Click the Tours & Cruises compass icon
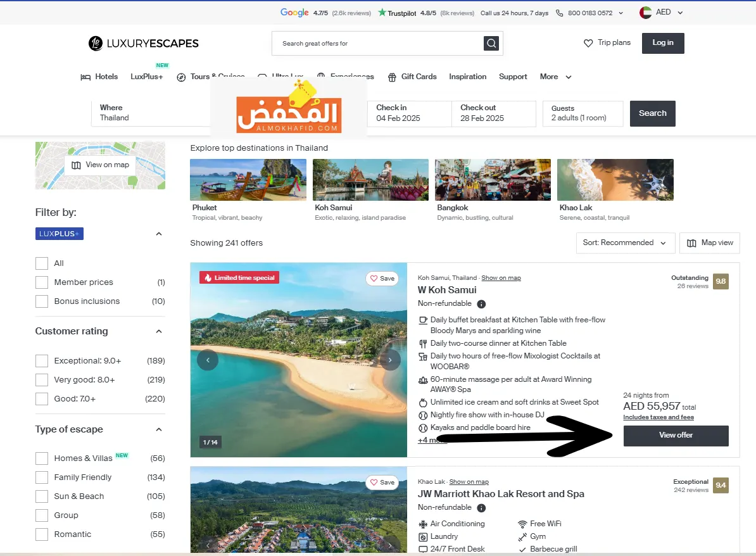 (181, 77)
